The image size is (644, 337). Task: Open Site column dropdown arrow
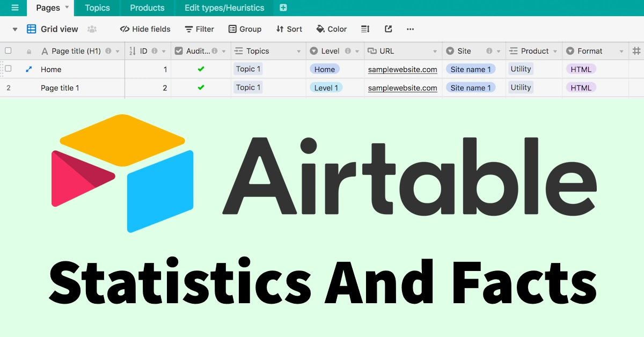[x=499, y=52]
